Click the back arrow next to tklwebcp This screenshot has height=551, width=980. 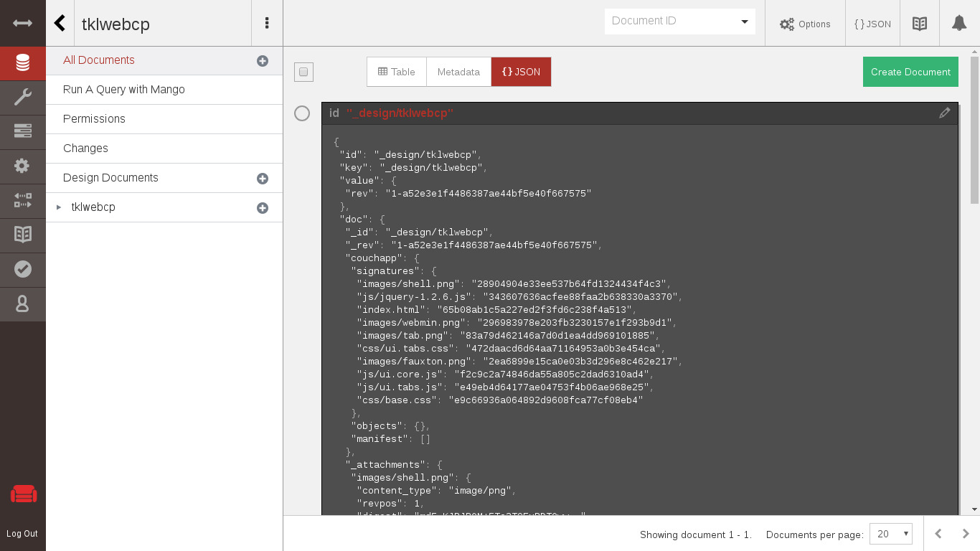[x=60, y=24]
